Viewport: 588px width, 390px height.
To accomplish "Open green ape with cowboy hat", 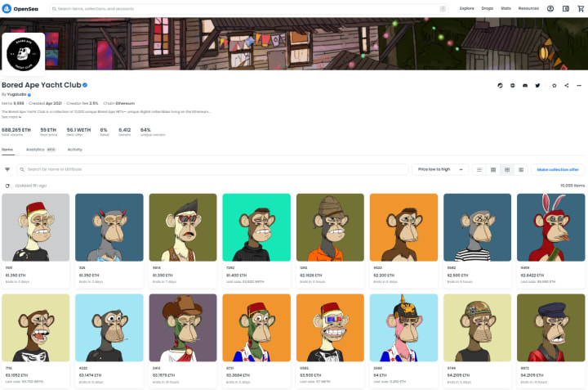I will pyautogui.click(x=183, y=328).
